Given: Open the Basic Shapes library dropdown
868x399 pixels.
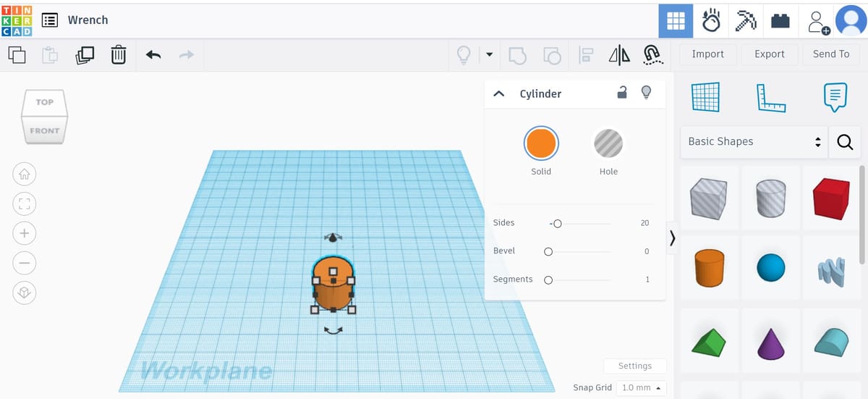Looking at the screenshot, I should coord(755,142).
